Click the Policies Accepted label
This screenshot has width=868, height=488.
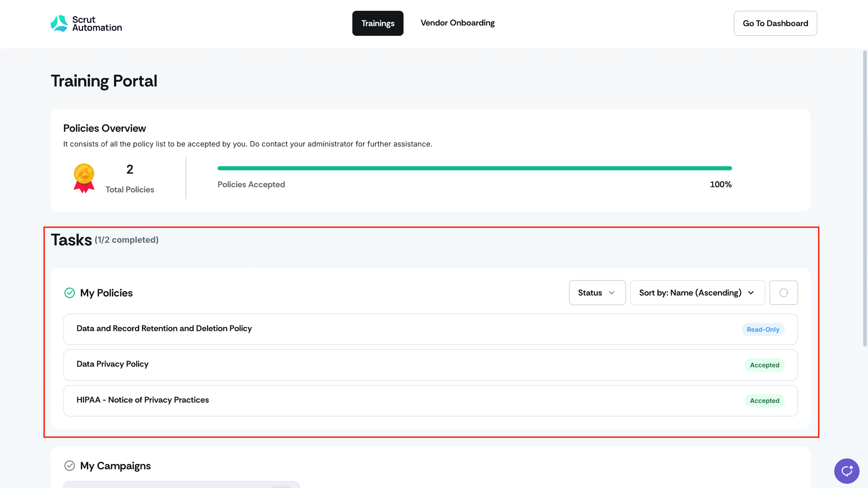pyautogui.click(x=251, y=184)
